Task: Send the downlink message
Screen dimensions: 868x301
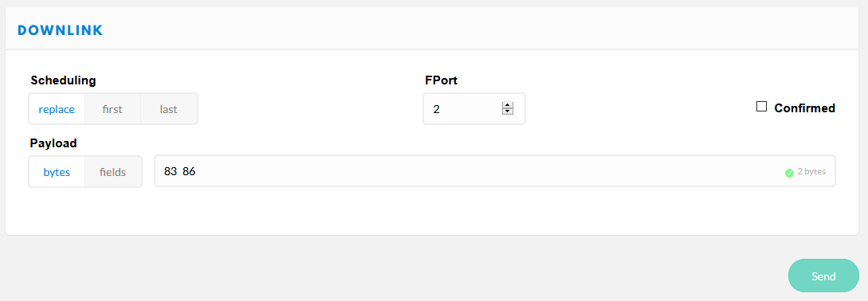Action: click(x=823, y=276)
